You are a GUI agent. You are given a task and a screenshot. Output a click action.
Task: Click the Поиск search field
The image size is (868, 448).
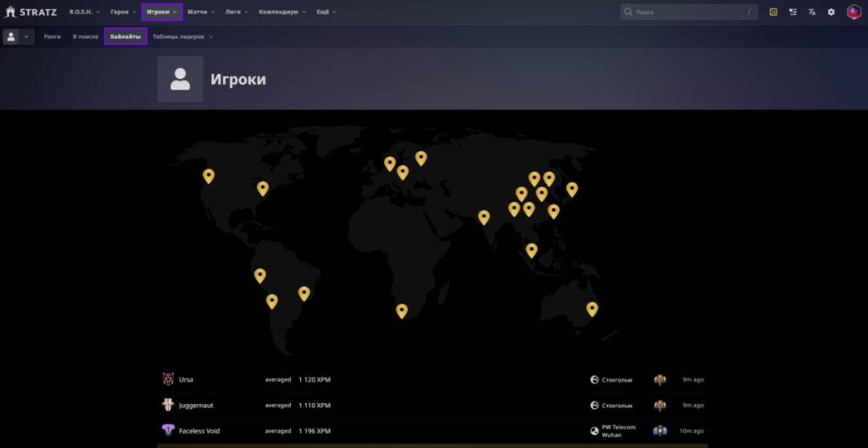pyautogui.click(x=687, y=12)
